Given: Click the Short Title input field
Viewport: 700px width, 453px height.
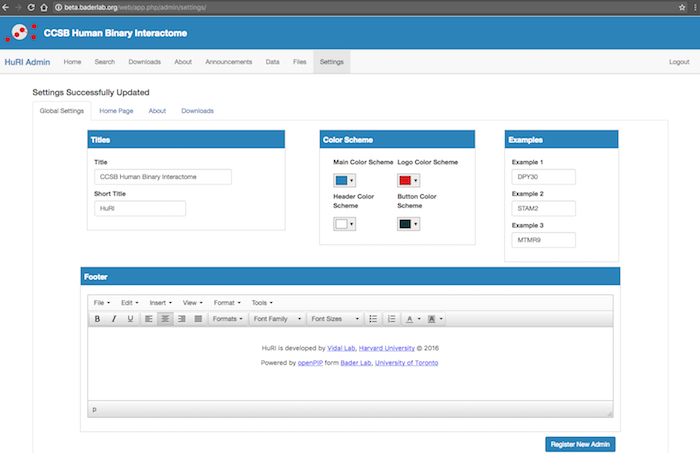Looking at the screenshot, I should pyautogui.click(x=140, y=209).
